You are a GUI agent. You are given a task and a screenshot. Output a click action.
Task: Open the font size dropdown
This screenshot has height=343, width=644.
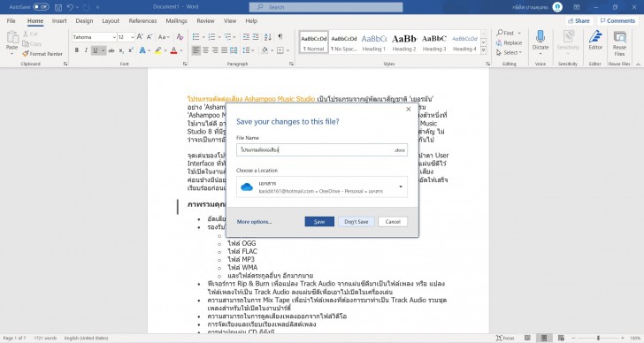click(133, 37)
